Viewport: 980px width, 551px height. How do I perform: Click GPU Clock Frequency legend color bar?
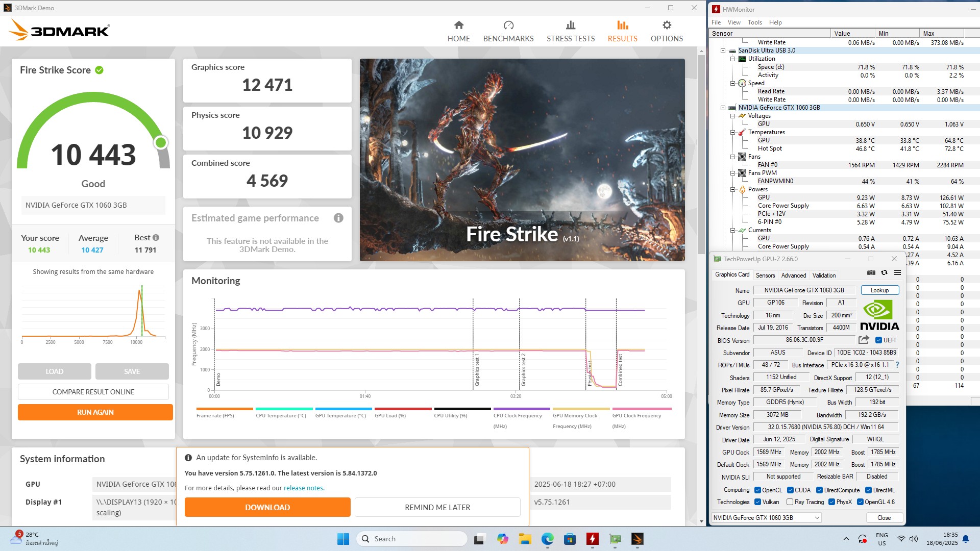pyautogui.click(x=642, y=409)
